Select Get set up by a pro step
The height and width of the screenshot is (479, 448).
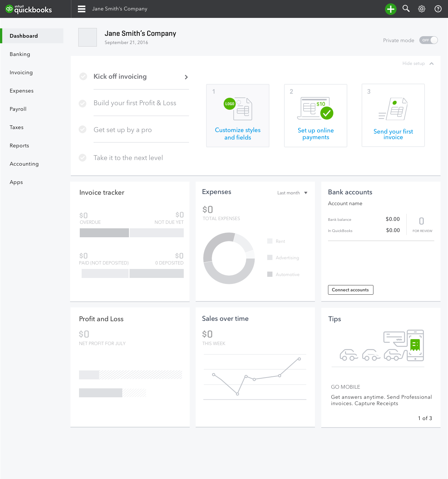(x=123, y=130)
